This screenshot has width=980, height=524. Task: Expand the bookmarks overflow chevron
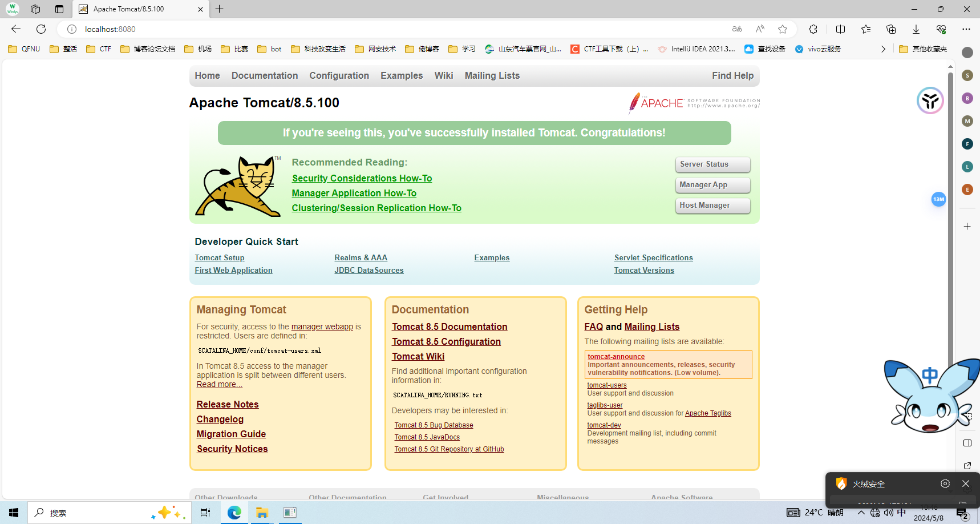coord(883,49)
